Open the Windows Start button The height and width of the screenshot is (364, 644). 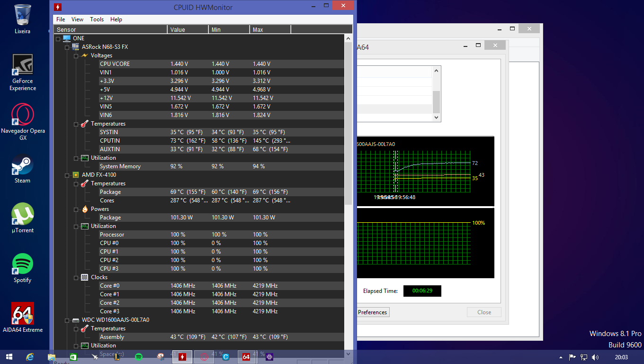(9, 357)
